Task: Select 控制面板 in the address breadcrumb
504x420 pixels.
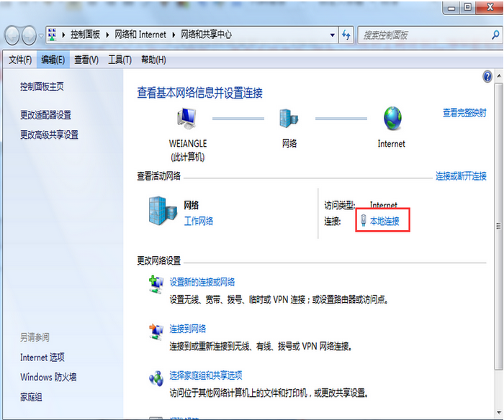Action: [x=85, y=35]
